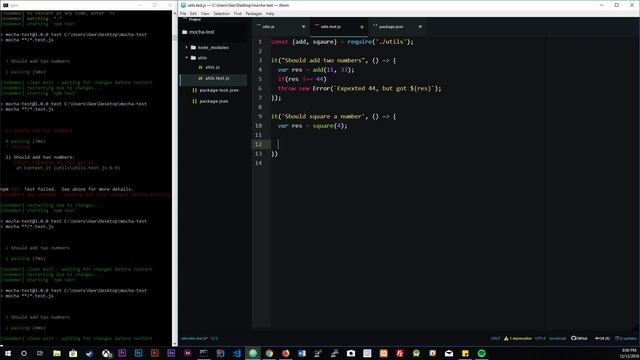Open the Selection menu

221,13
